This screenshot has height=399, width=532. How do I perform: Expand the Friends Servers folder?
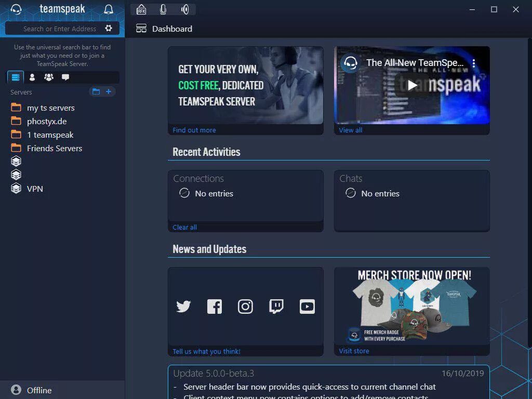pyautogui.click(x=16, y=148)
